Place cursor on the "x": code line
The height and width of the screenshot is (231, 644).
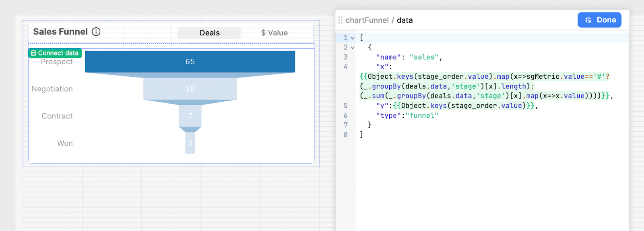pos(384,67)
